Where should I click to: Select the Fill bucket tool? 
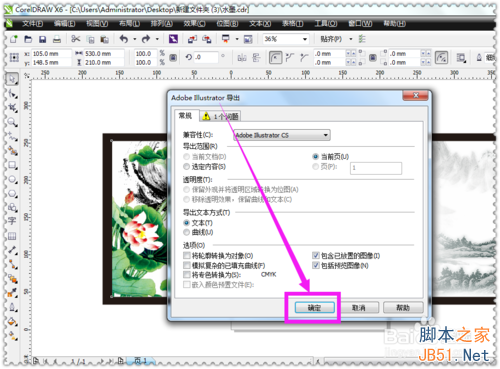(x=12, y=322)
